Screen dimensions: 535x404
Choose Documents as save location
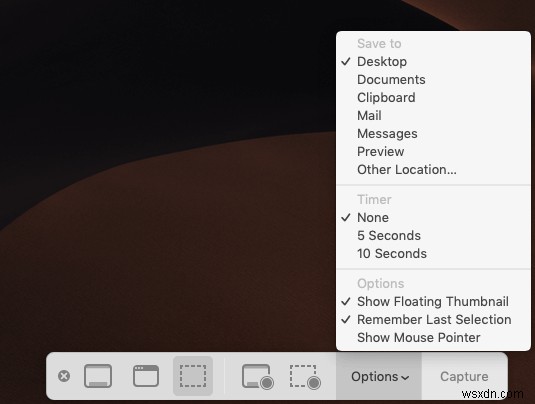click(433, 80)
